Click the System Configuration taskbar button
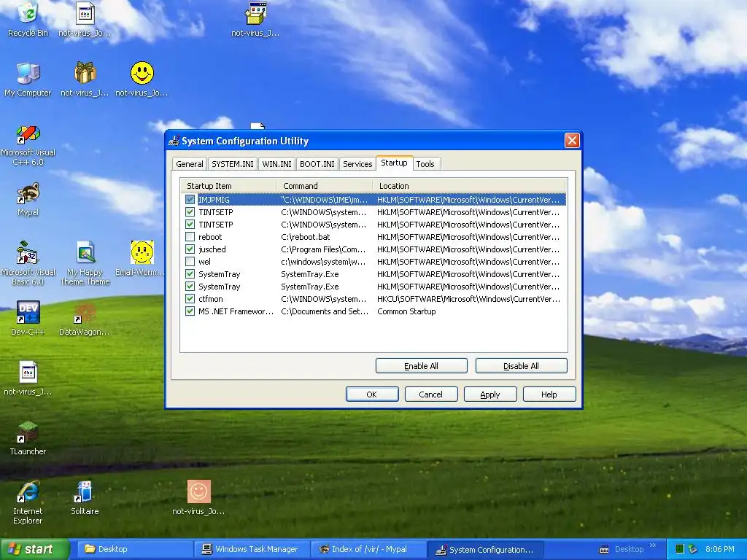747x560 pixels. 485,550
